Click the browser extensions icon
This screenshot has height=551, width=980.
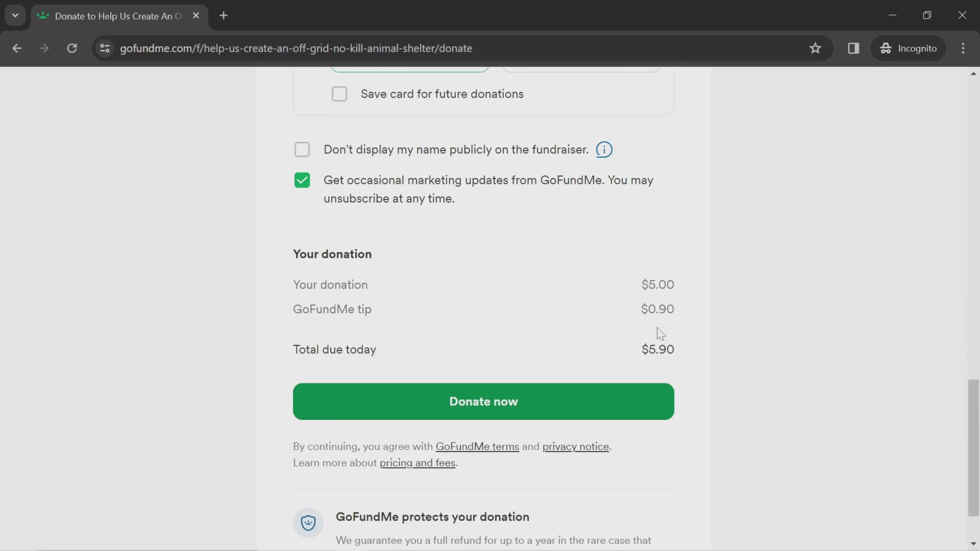pos(853,48)
